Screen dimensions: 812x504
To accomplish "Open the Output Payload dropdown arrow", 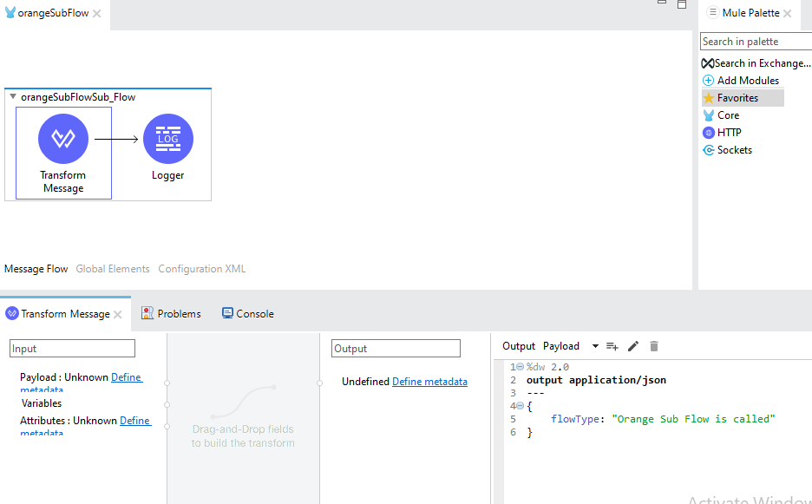I will click(x=595, y=346).
